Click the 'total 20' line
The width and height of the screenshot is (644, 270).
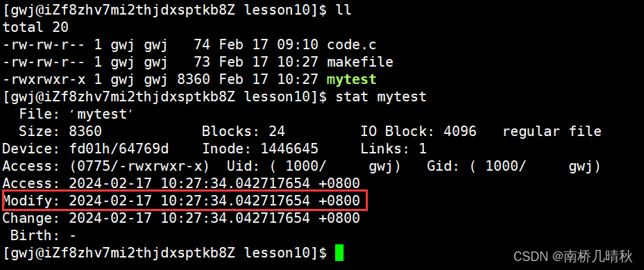pyautogui.click(x=35, y=27)
